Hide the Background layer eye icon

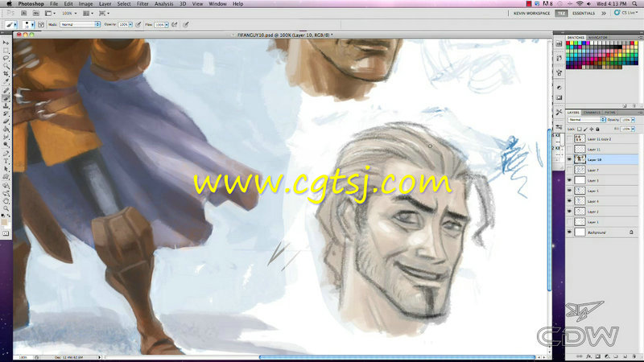[569, 232]
